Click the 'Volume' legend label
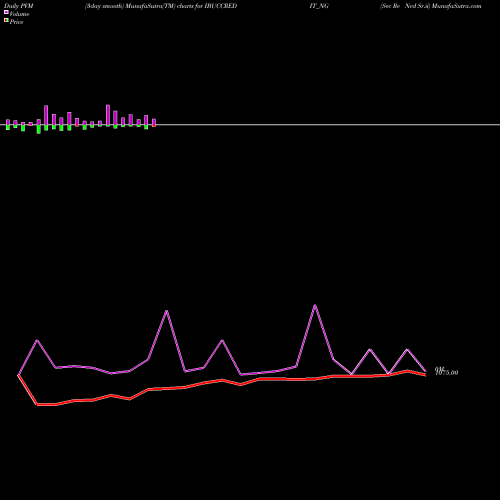500x500 pixels. pos(19,14)
